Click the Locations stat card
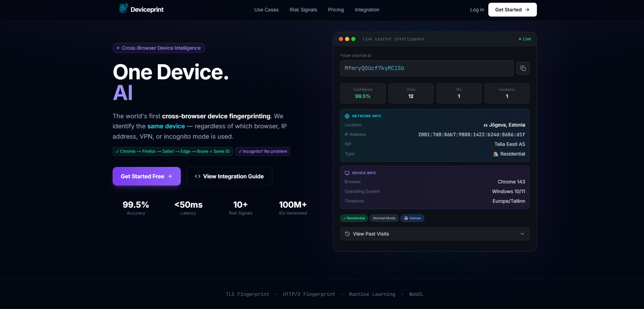 point(507,93)
